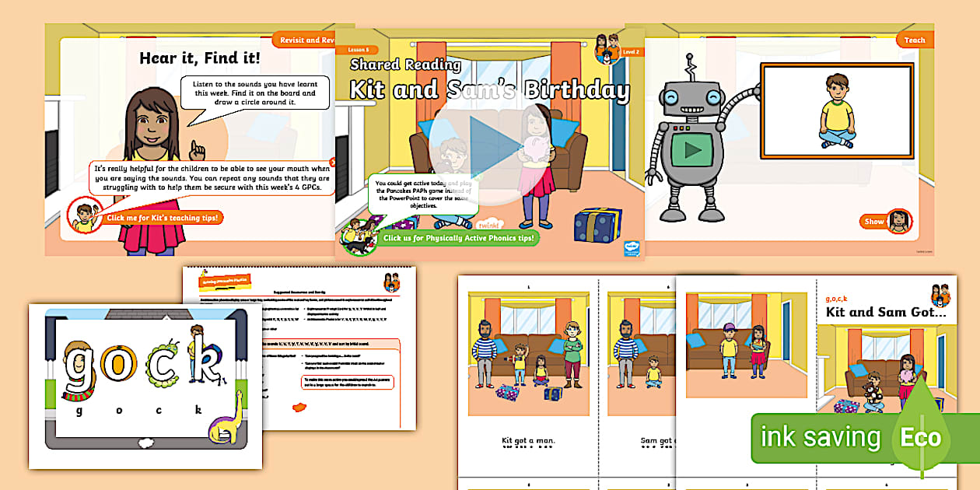The height and width of the screenshot is (490, 980).
Task: Switch to the Teach tab
Action: click(x=915, y=40)
